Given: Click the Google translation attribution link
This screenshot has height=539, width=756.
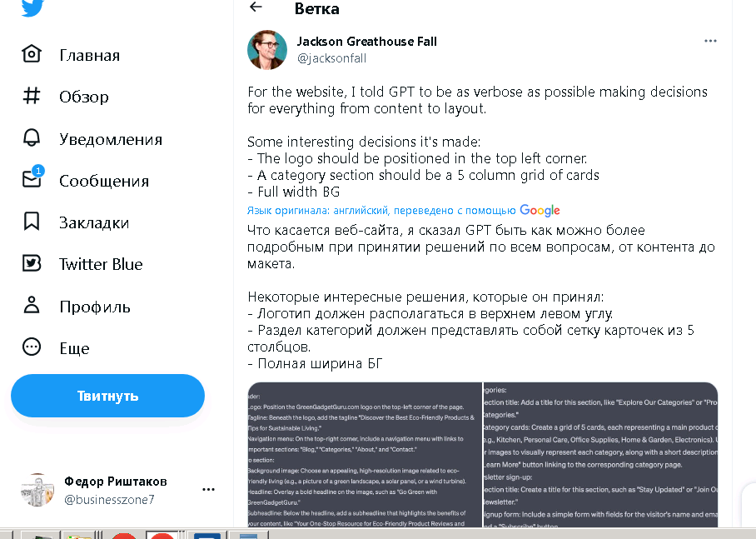Looking at the screenshot, I should (540, 211).
